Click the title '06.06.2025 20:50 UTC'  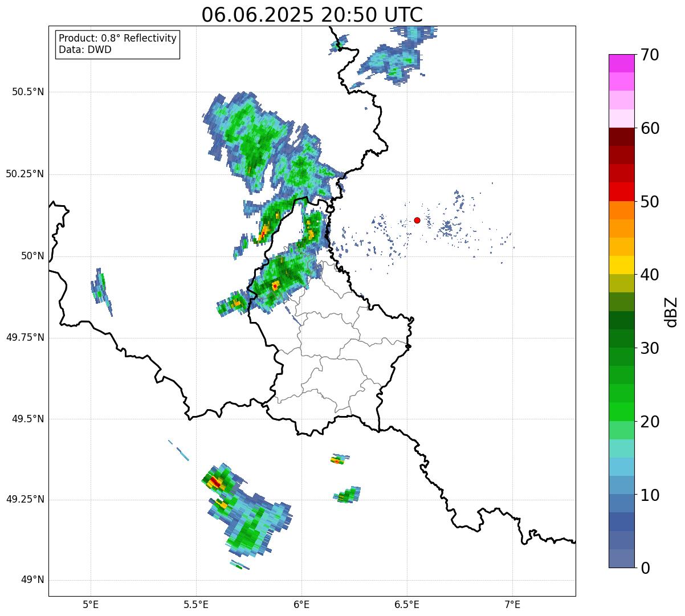pos(312,15)
